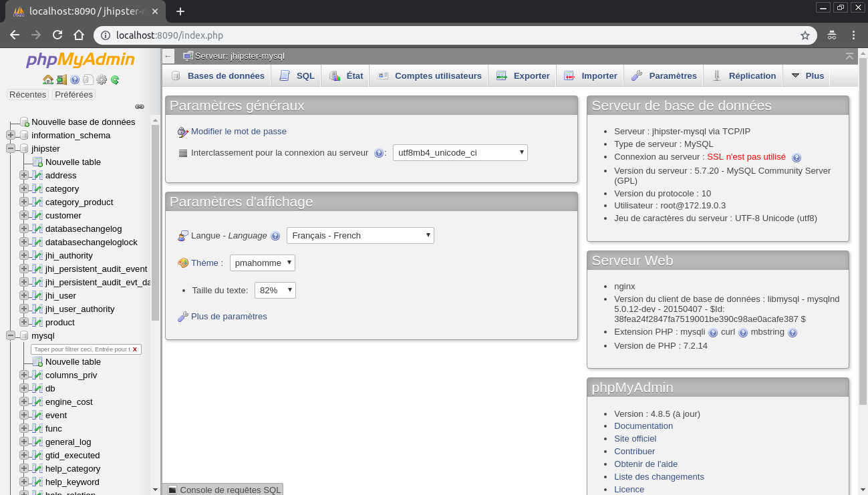Open the Documentation link

tap(643, 426)
